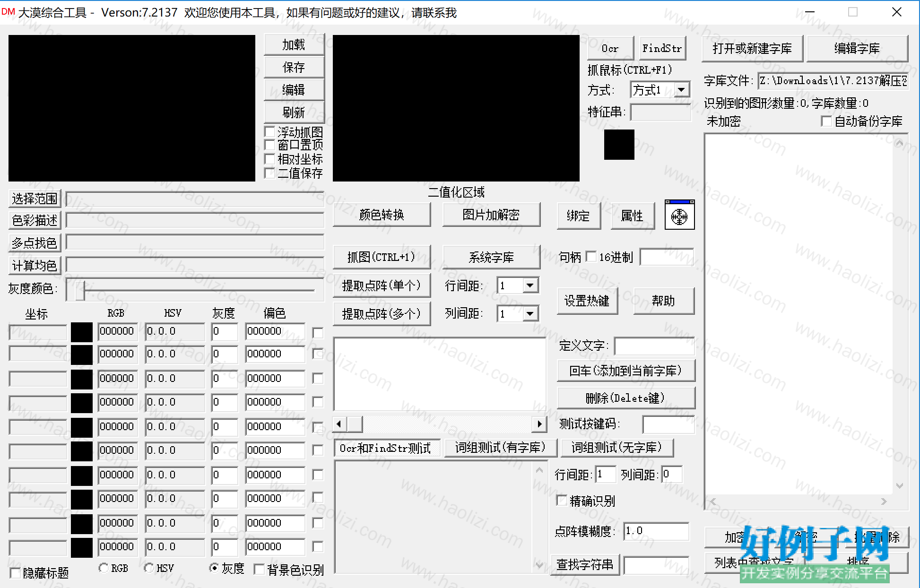The image size is (920, 588).
Task: Click the 帮助 help button
Action: click(664, 301)
